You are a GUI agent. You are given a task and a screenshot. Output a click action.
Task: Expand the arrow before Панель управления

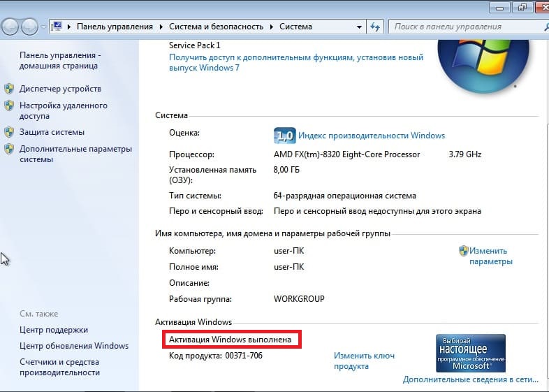pyautogui.click(x=69, y=27)
